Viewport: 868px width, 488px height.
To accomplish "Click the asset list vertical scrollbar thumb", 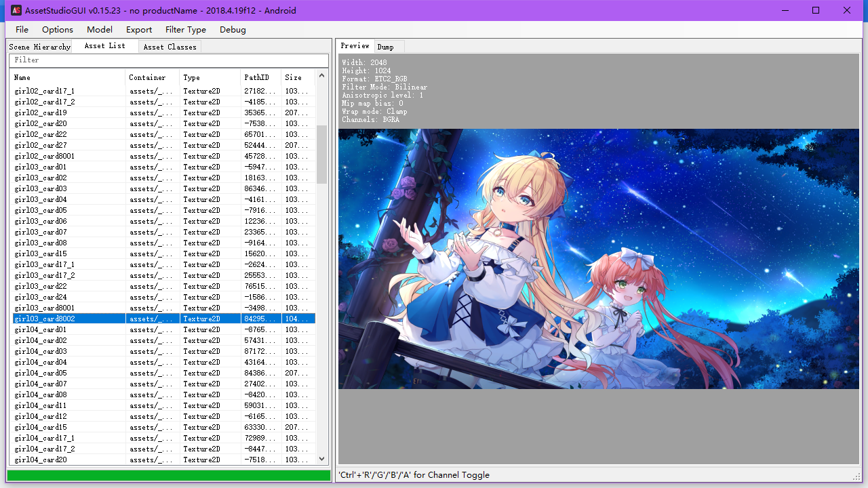I will click(x=322, y=154).
